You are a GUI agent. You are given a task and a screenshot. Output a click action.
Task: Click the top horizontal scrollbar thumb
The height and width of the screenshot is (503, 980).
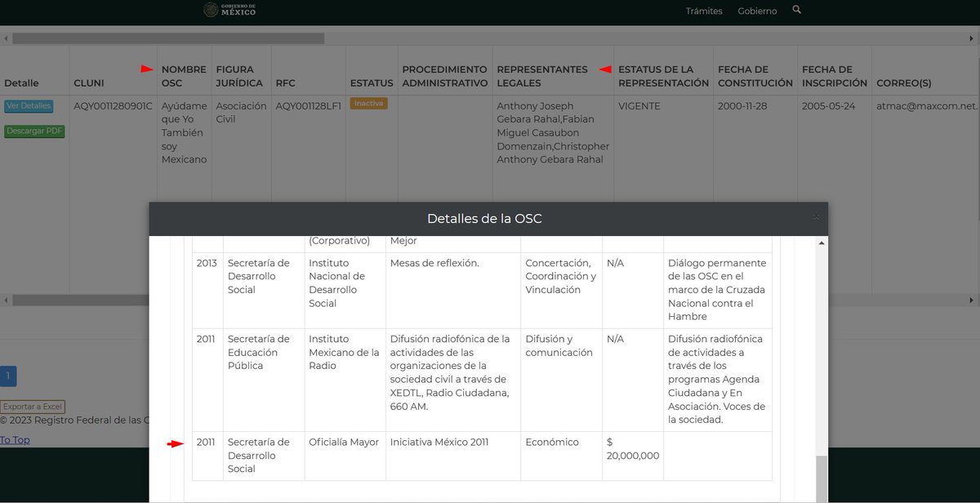point(168,38)
